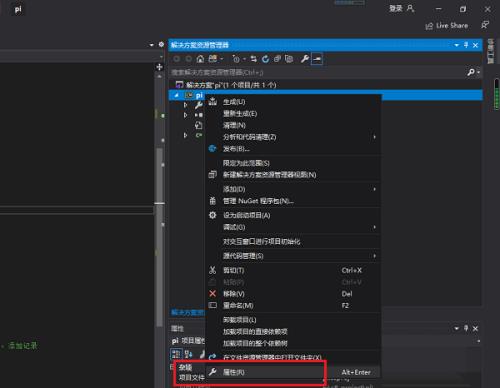Click the search magnifier in Solution Explorer
500x388 pixels.
[x=471, y=72]
